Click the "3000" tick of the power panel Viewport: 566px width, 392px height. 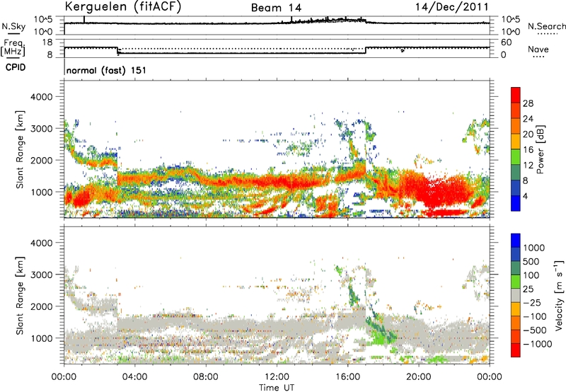tap(42, 129)
